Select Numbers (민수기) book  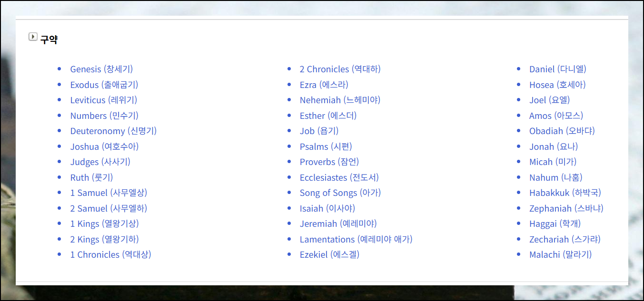pyautogui.click(x=104, y=116)
